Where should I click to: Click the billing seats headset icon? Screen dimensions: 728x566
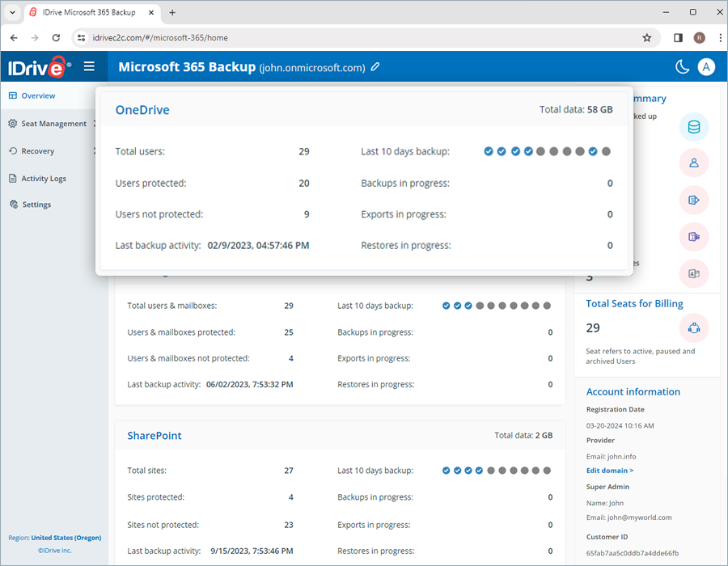click(693, 327)
